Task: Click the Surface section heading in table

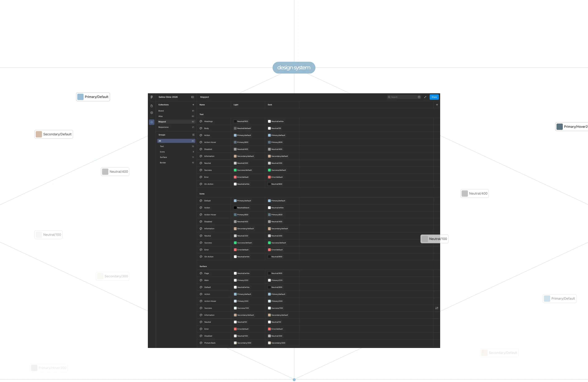Action: pyautogui.click(x=203, y=266)
